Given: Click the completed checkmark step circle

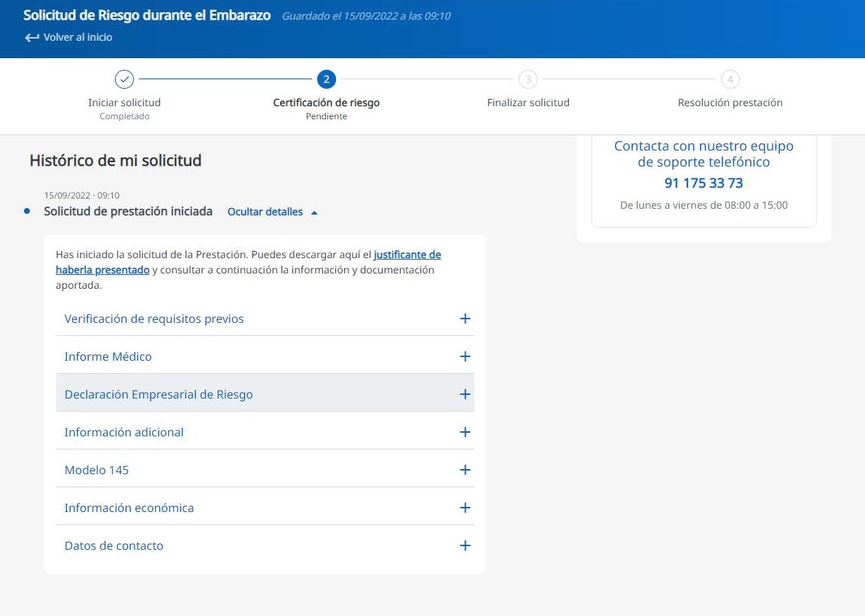Looking at the screenshot, I should click(x=124, y=79).
